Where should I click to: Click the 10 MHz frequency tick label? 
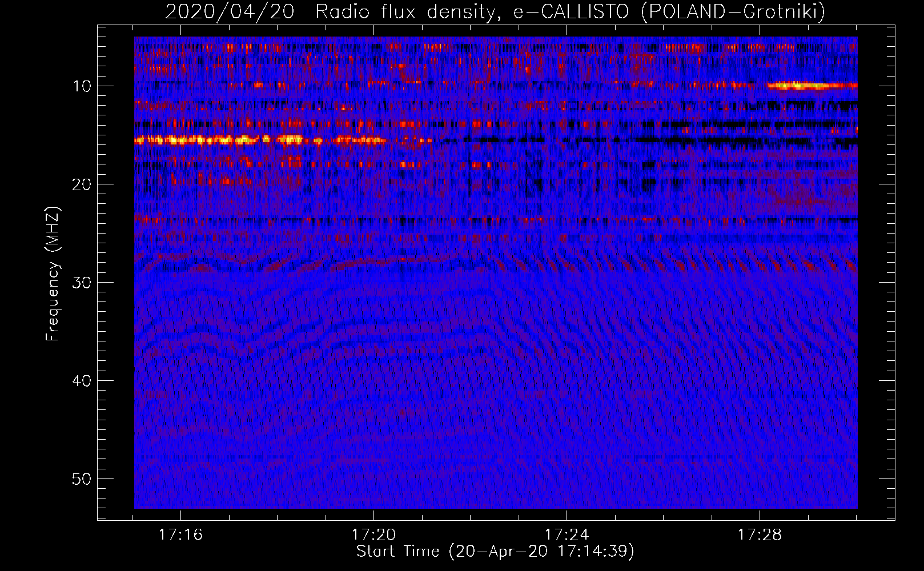coord(82,86)
